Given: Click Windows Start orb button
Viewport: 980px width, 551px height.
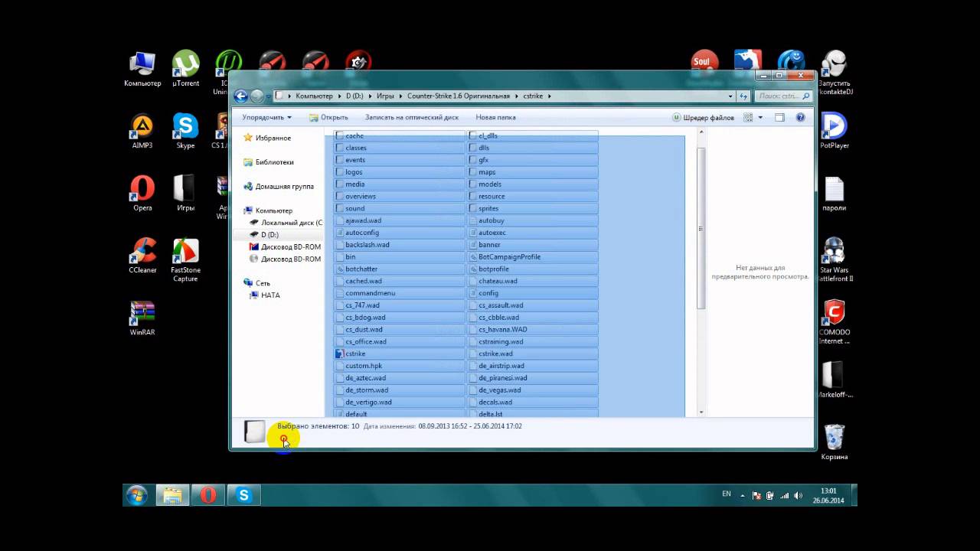Looking at the screenshot, I should [136, 495].
